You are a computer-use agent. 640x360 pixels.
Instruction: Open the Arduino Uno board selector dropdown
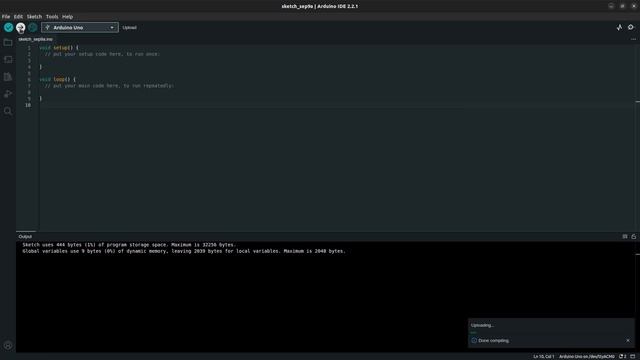coord(80,27)
